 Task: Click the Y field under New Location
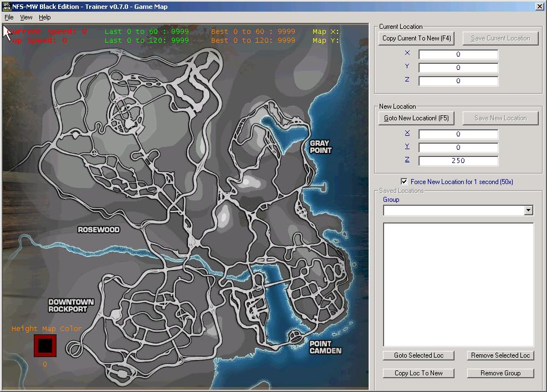(458, 147)
